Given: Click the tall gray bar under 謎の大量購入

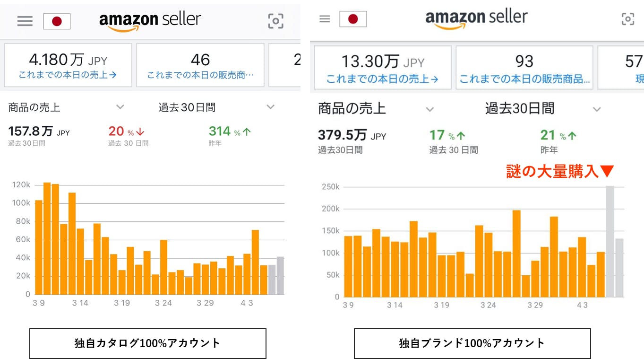Looking at the screenshot, I should pos(610,241).
